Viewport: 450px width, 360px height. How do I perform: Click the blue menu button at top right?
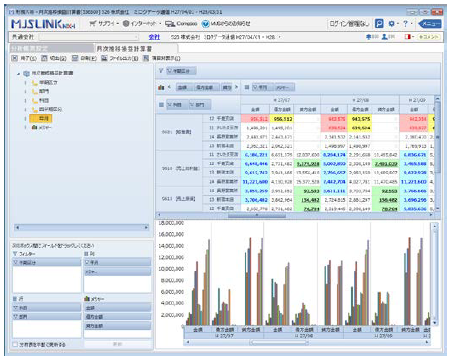point(430,24)
